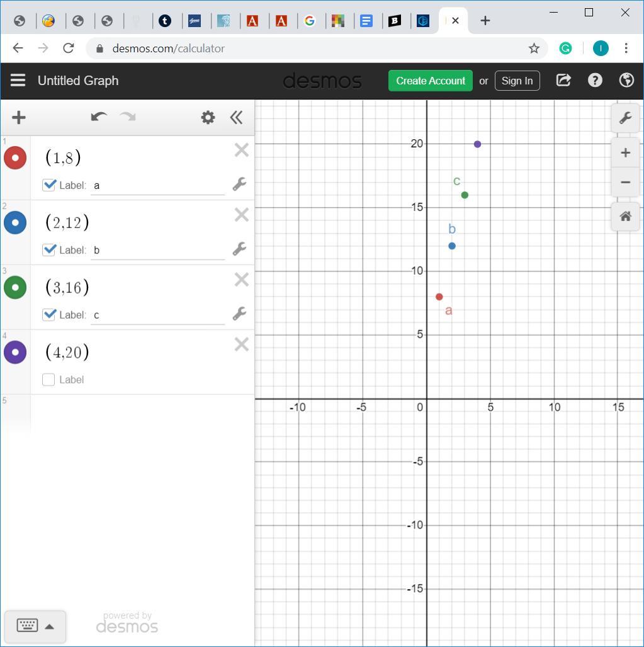
Task: Switch to the Tumblr tab
Action: coord(165,21)
